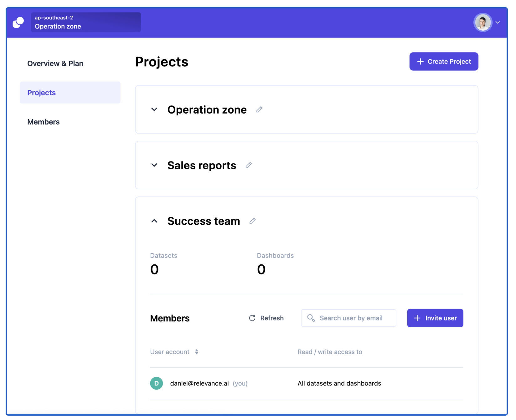Click the Invite user button
This screenshot has width=516, height=420.
click(x=435, y=318)
